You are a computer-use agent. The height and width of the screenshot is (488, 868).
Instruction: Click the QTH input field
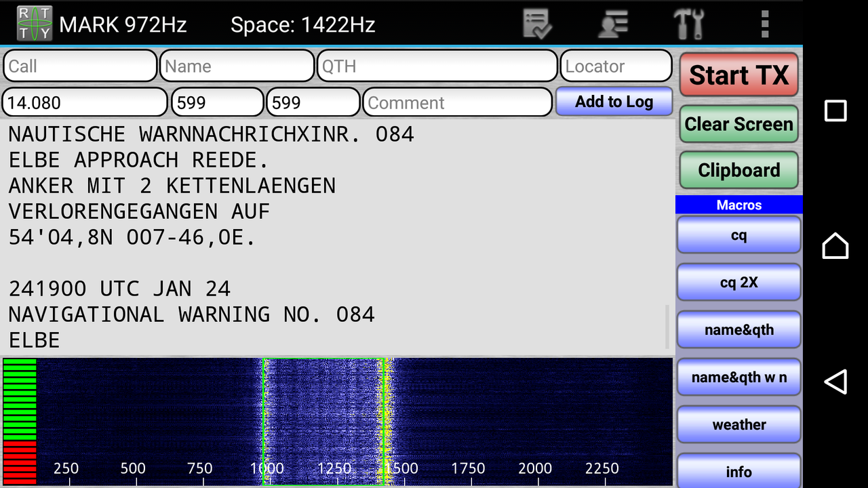tap(437, 66)
